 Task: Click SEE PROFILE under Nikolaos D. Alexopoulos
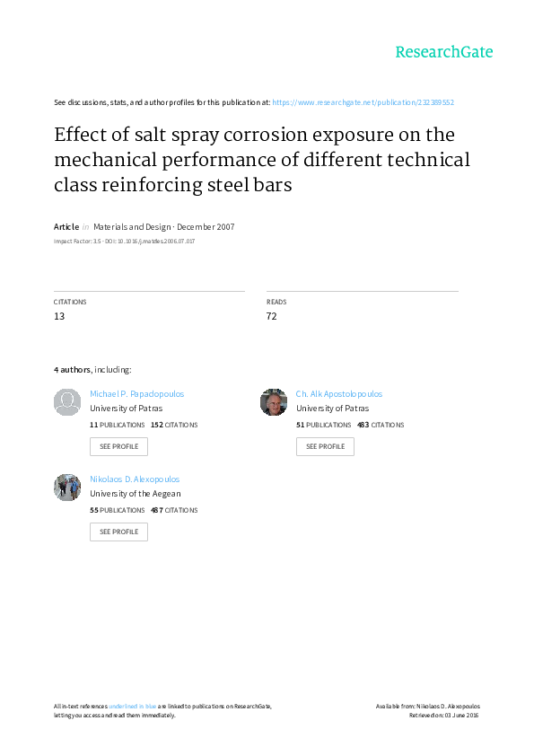[118, 532]
